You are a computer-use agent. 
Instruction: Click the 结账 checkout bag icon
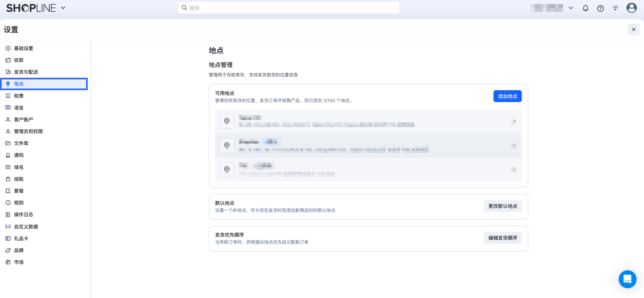point(8,179)
